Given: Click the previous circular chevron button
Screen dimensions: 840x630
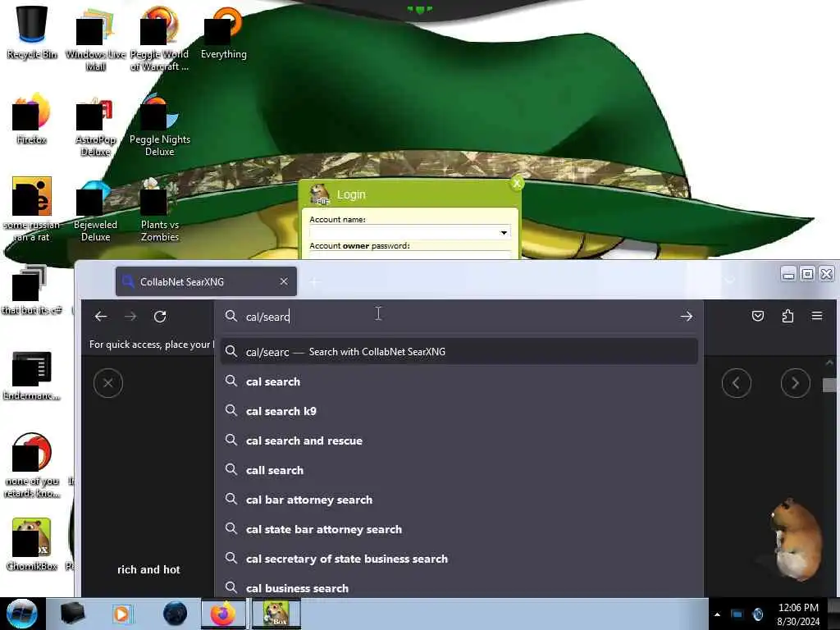Looking at the screenshot, I should (737, 383).
